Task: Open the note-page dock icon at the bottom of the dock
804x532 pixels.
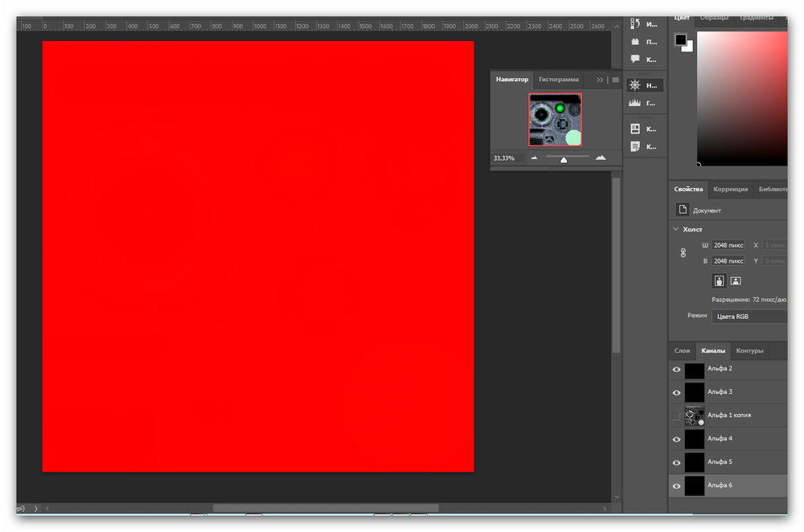Action: coord(635,146)
